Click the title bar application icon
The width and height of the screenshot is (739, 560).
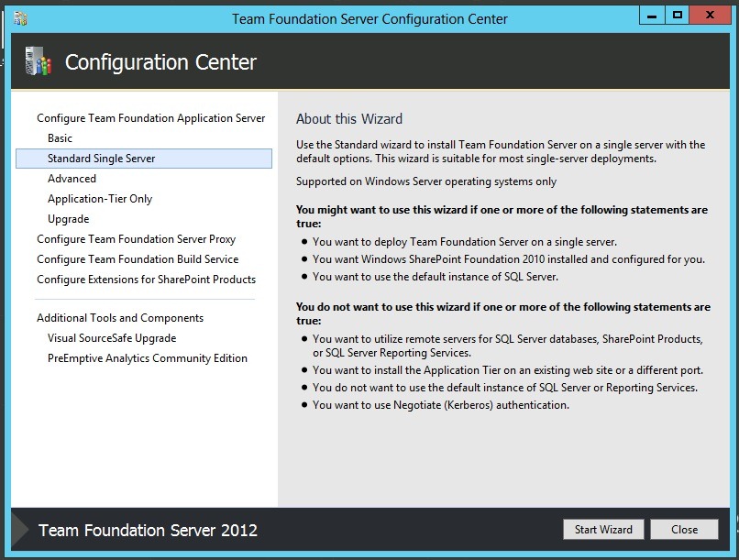tap(20, 17)
